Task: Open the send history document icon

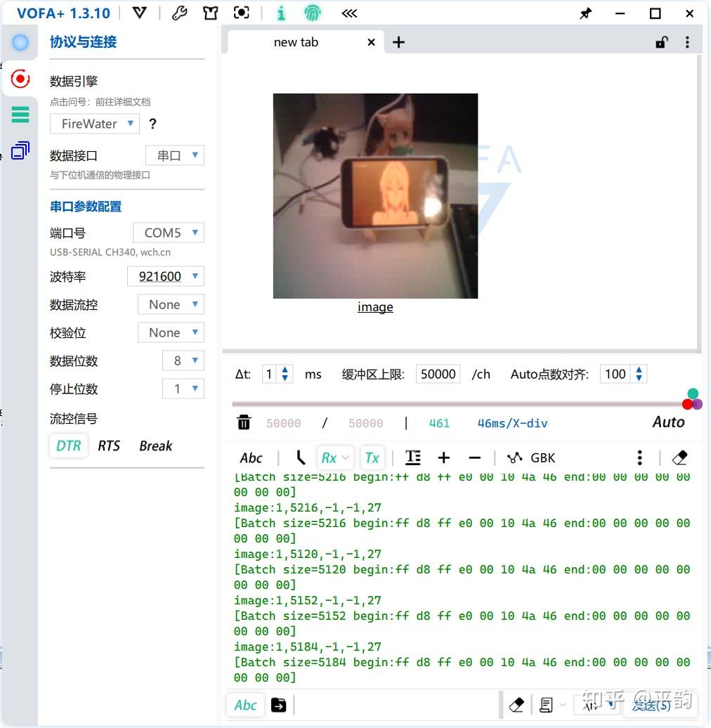Action: (x=546, y=706)
